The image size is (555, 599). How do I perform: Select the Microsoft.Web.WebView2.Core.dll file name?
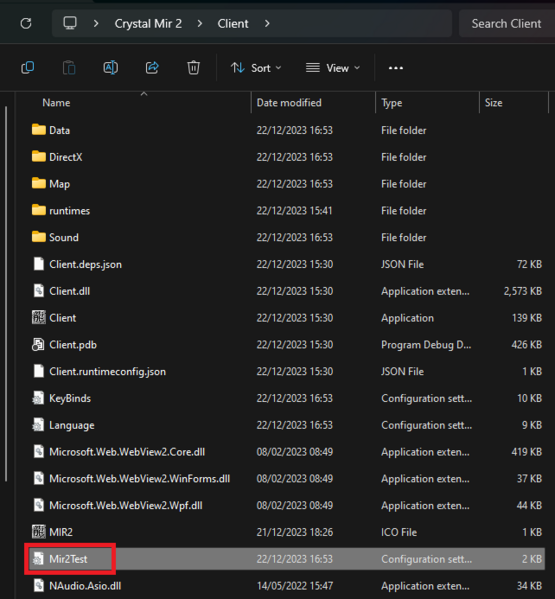click(x=127, y=452)
